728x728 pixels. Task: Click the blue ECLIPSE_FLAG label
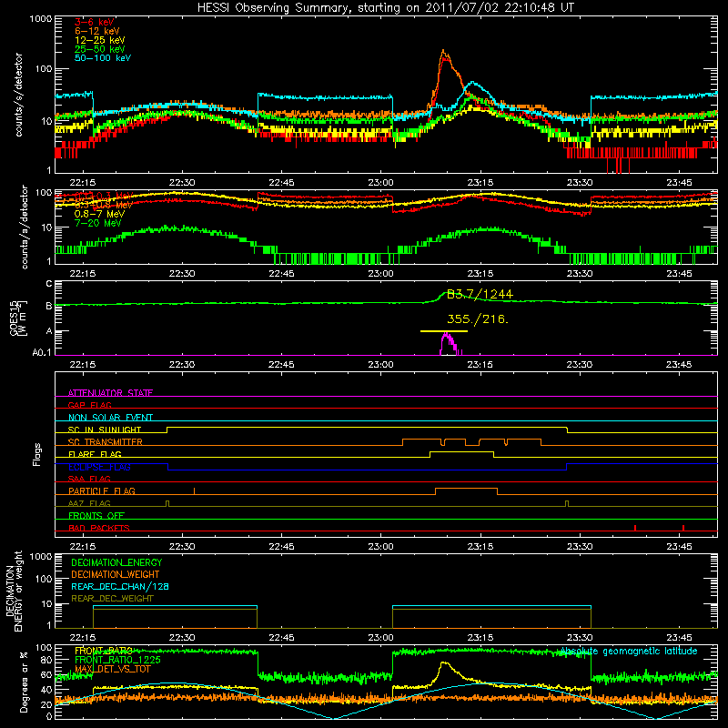click(x=99, y=467)
